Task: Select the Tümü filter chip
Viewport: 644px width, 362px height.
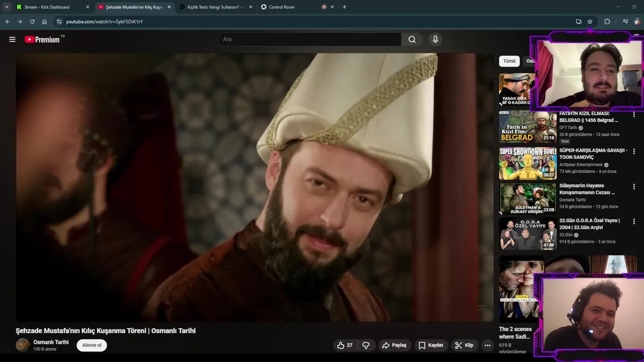Action: pos(509,61)
